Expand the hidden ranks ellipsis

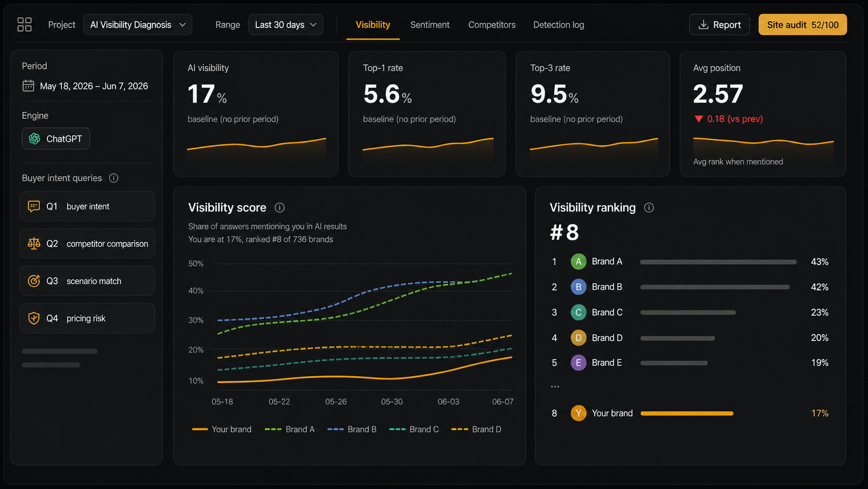[555, 387]
